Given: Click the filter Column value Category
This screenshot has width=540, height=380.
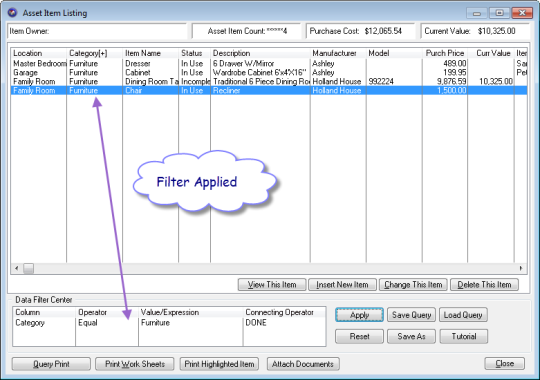Looking at the screenshot, I should pos(30,323).
